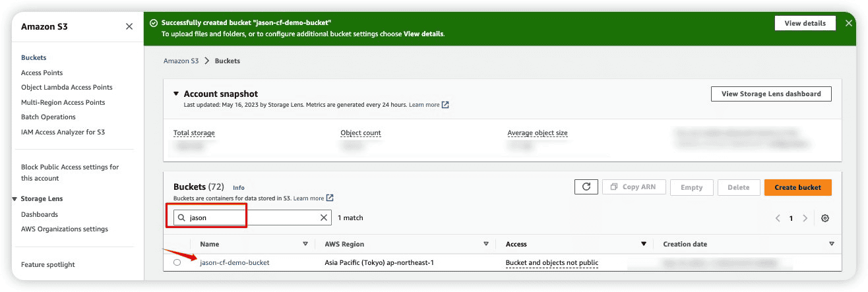Image resolution: width=868 pixels, height=292 pixels.
Task: Sort by Name column arrow
Action: [305, 244]
